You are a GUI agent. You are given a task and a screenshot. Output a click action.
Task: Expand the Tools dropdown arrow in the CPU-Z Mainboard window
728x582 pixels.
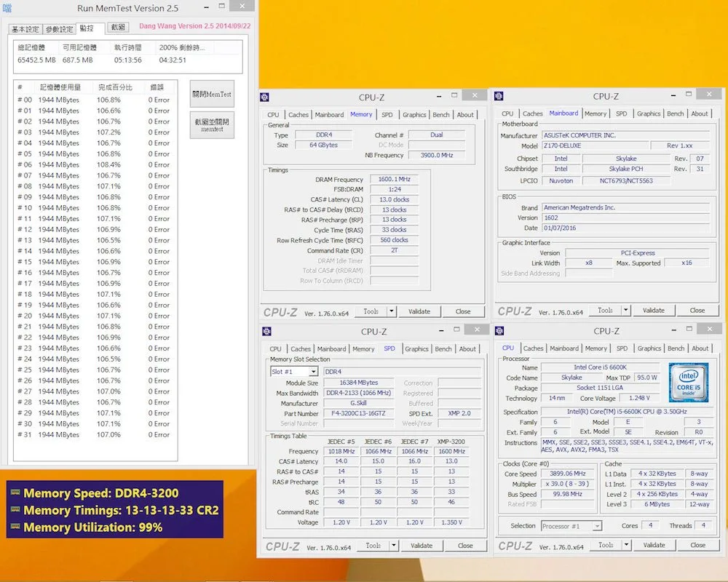click(626, 310)
